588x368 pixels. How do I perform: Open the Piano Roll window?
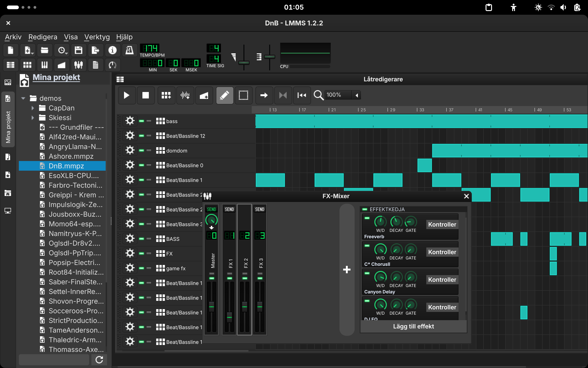tap(45, 65)
